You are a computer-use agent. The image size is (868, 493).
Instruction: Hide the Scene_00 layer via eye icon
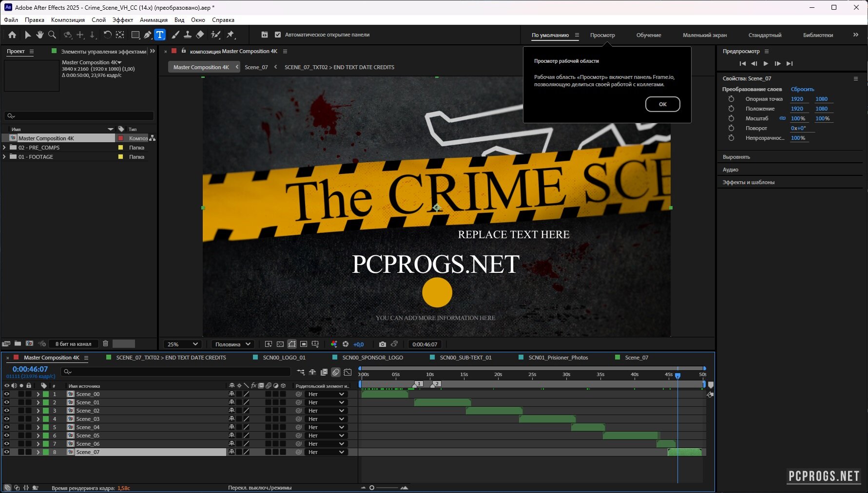tap(7, 394)
